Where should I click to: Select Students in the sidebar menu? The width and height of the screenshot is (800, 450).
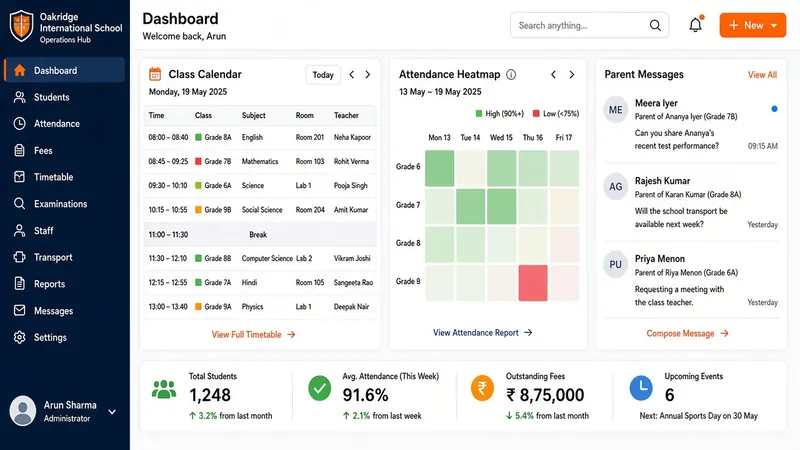coord(64,97)
